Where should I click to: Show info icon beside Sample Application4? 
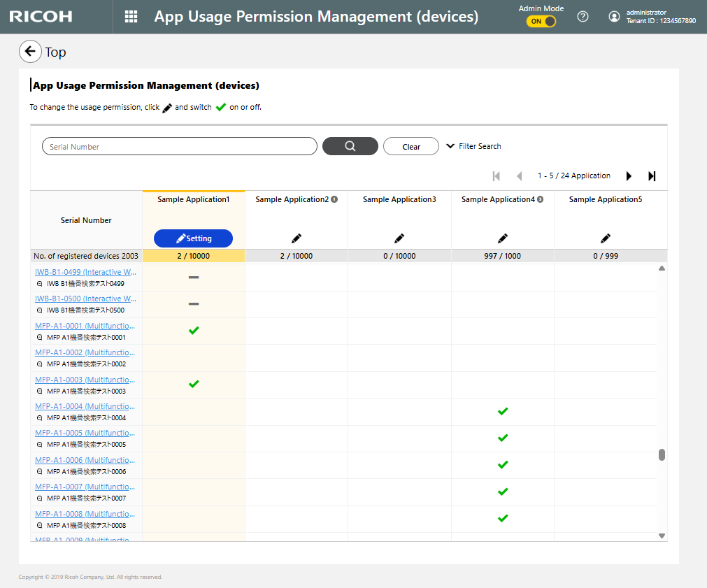point(540,199)
